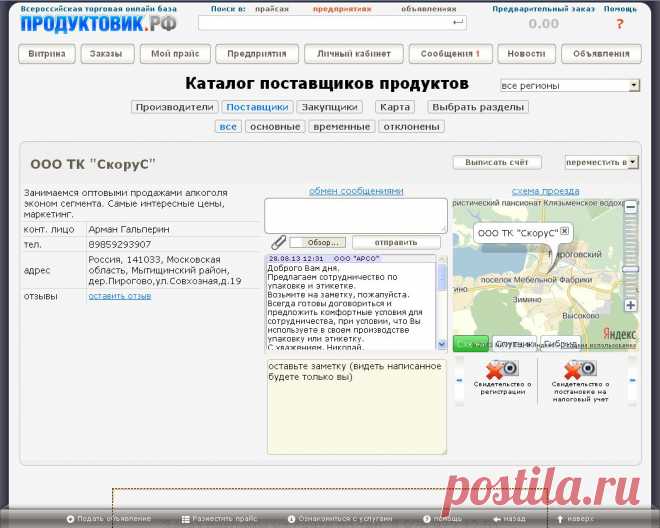Open обмен сообщениями link

356,191
